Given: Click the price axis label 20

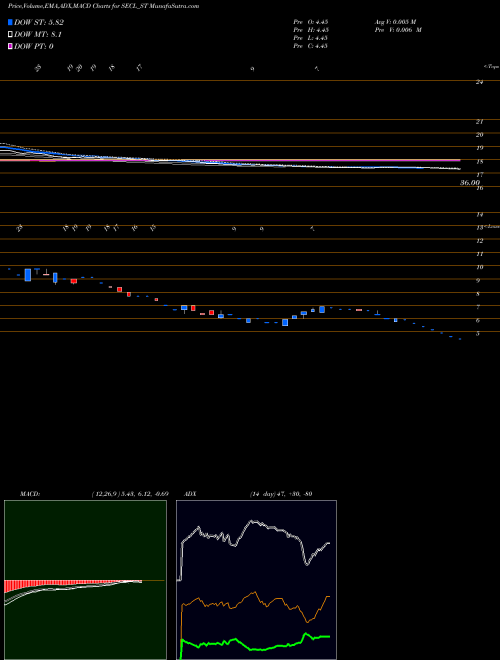Looking at the screenshot, I should 479,135.
